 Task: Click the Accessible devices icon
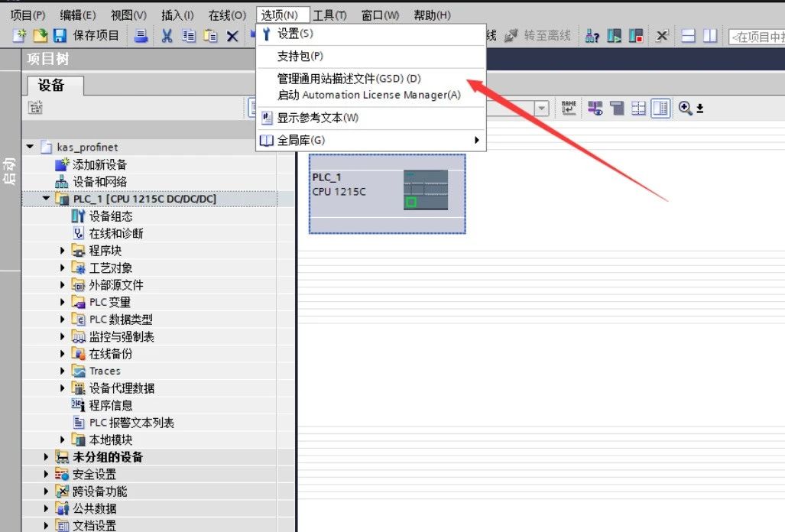[592, 36]
